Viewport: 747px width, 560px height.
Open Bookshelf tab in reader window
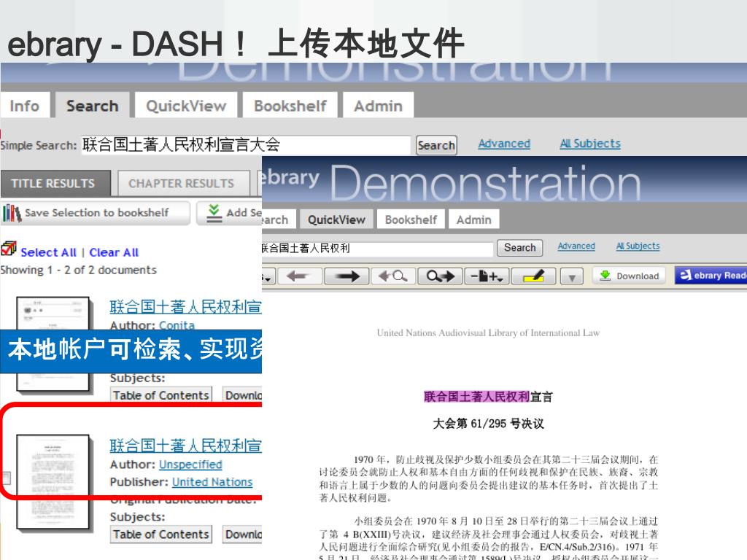[x=411, y=219]
